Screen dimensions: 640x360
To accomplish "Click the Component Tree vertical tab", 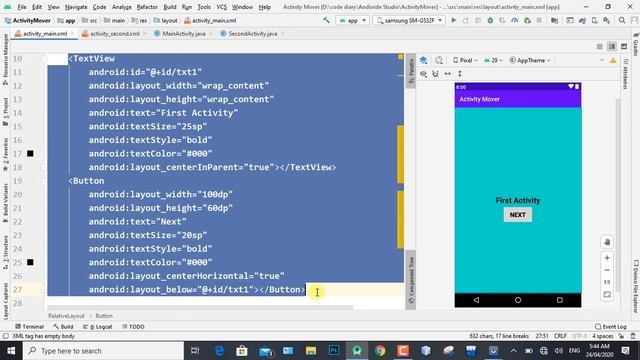I will [x=411, y=280].
